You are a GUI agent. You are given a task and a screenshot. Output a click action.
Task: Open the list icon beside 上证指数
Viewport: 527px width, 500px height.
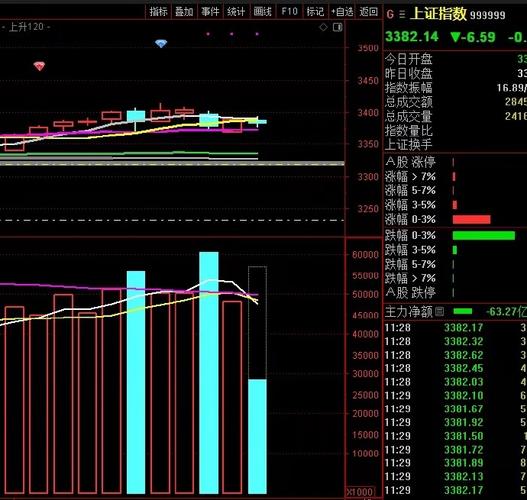coord(402,15)
